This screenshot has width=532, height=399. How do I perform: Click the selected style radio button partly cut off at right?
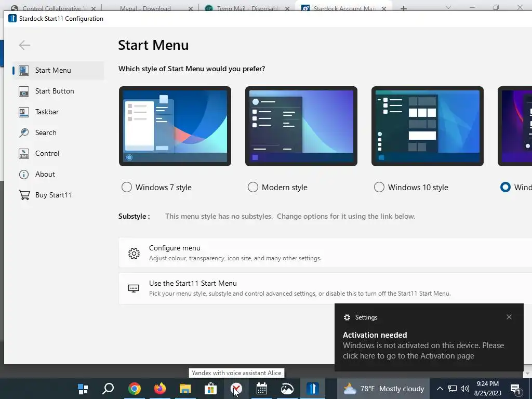(505, 187)
